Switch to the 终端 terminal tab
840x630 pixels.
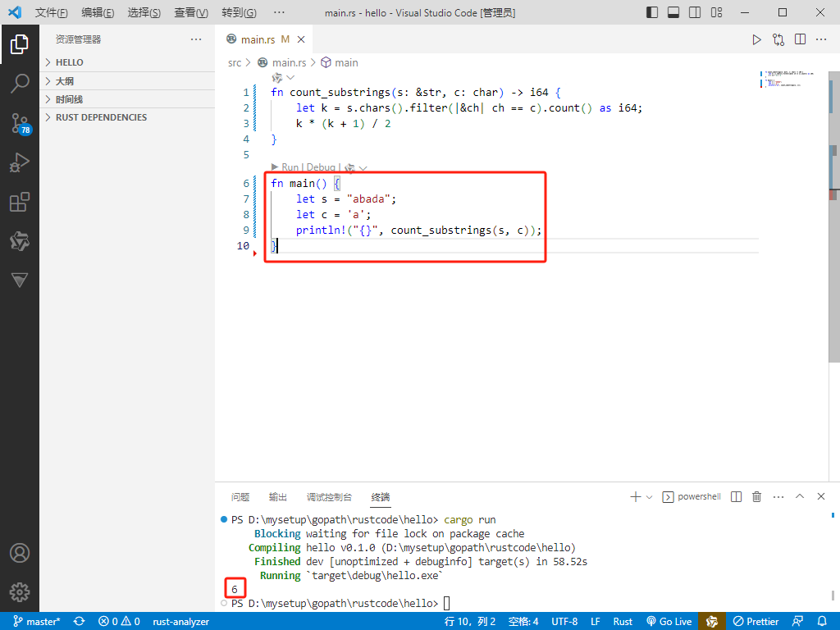pyautogui.click(x=381, y=497)
